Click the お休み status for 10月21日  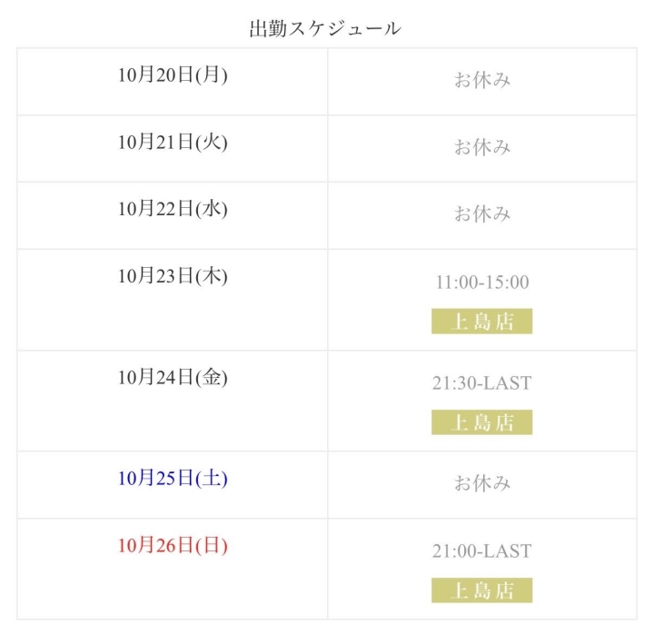tap(482, 147)
